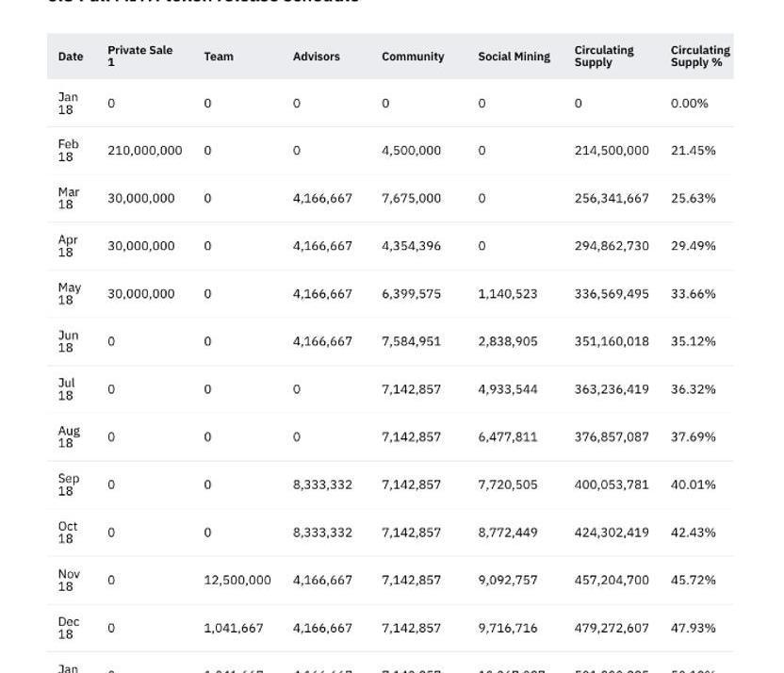Click the Circulating Supply column header
This screenshot has width=784, height=673.
coord(604,57)
